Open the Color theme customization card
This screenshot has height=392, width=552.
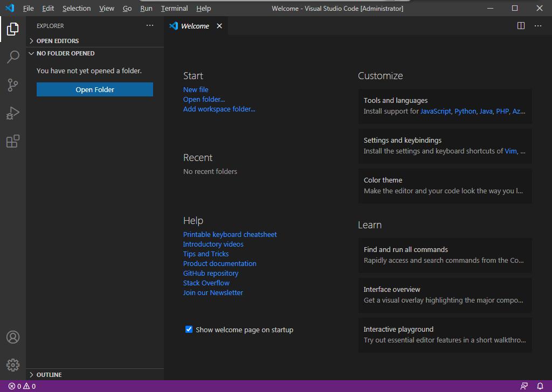click(445, 185)
